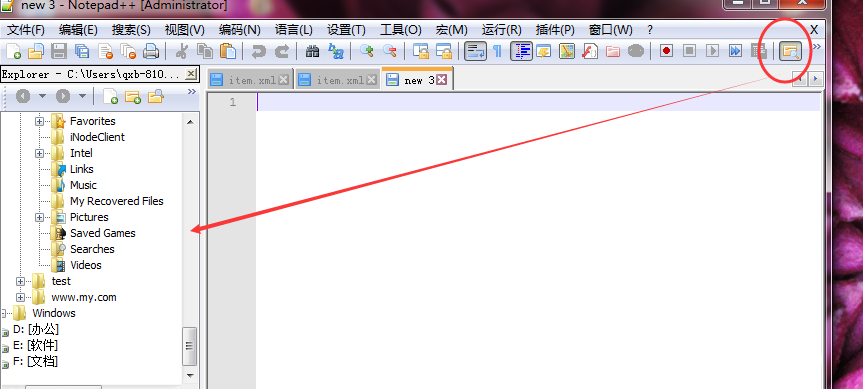Open the 插件(P) menu
This screenshot has height=389, width=863.
tap(555, 30)
